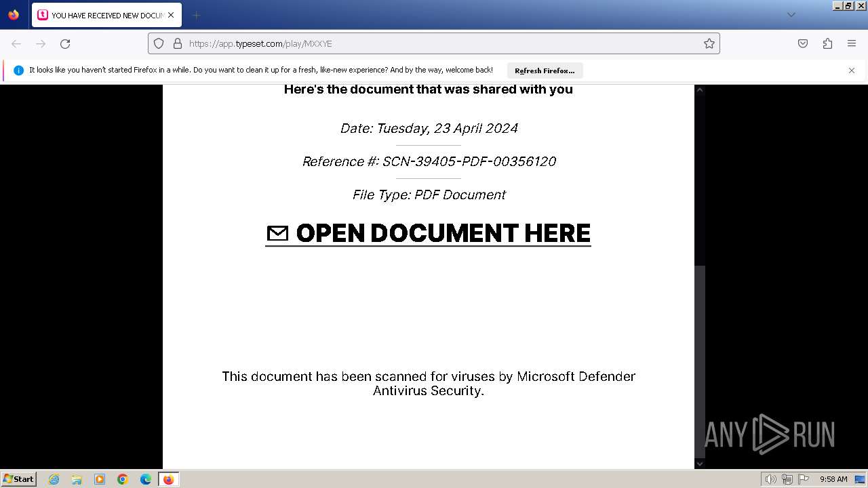Select the YOU HAVE RECEIVED NEW DOCUMENT tab
The image size is (868, 488).
coord(106,15)
